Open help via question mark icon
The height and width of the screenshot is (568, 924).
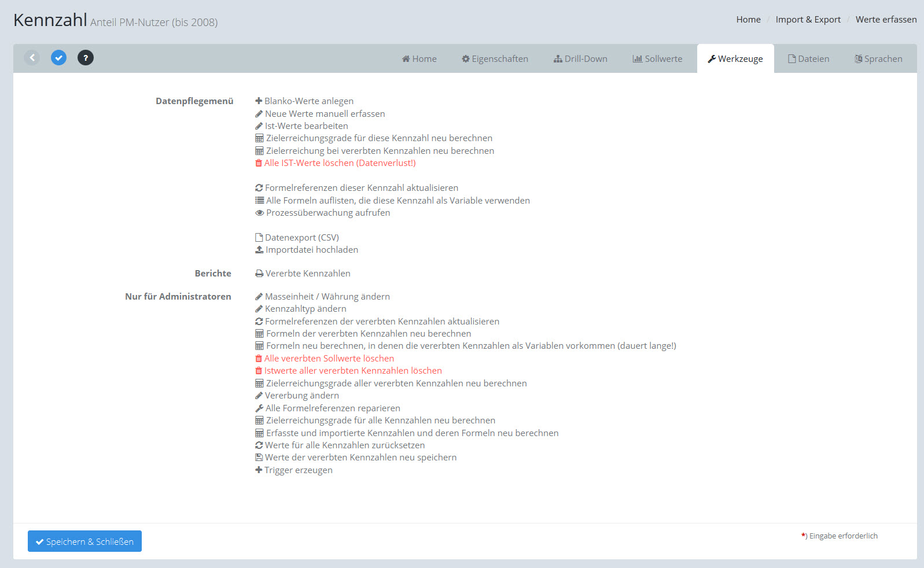point(86,58)
